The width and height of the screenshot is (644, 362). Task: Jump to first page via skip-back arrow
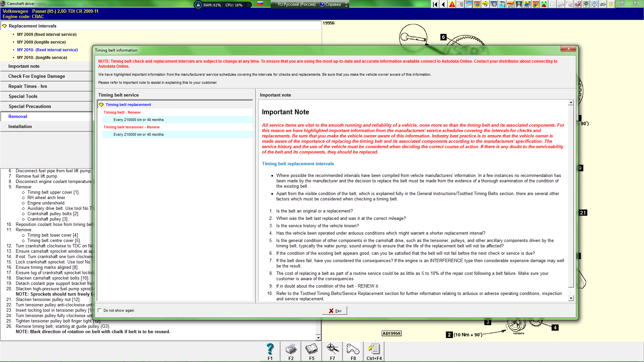pos(435,4)
